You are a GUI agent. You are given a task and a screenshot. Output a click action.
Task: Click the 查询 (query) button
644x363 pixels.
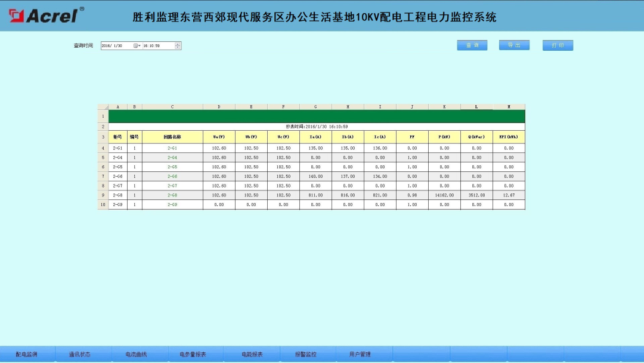[472, 45]
